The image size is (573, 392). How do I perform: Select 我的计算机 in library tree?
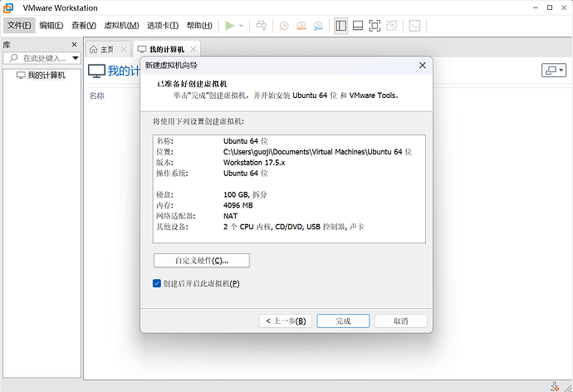click(42, 76)
